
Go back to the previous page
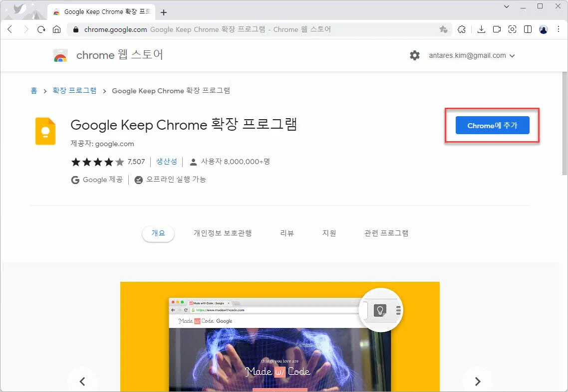tap(10, 29)
